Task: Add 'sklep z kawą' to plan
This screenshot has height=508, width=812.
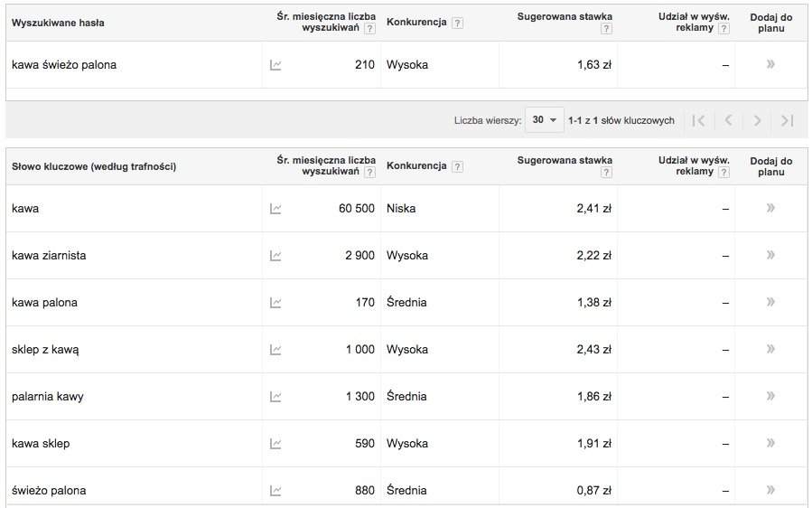Action: (x=770, y=349)
